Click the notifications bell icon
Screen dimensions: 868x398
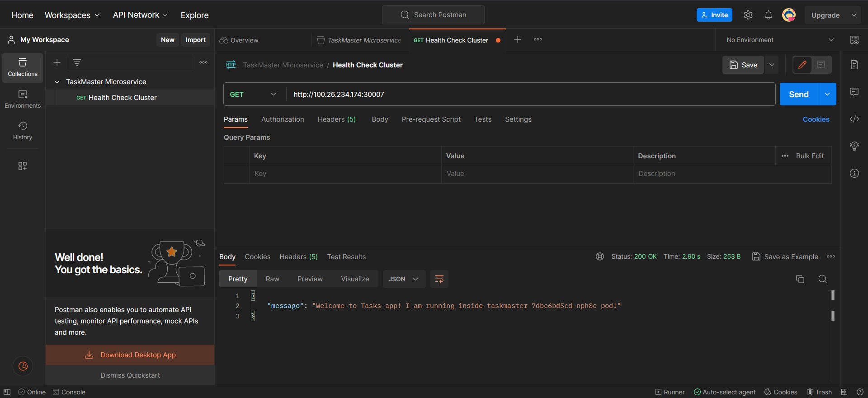tap(769, 15)
